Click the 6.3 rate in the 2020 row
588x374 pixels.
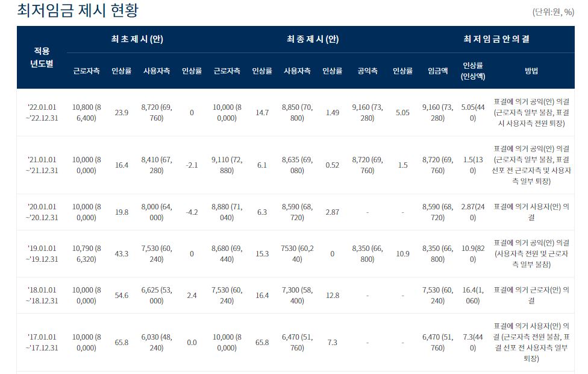click(262, 212)
